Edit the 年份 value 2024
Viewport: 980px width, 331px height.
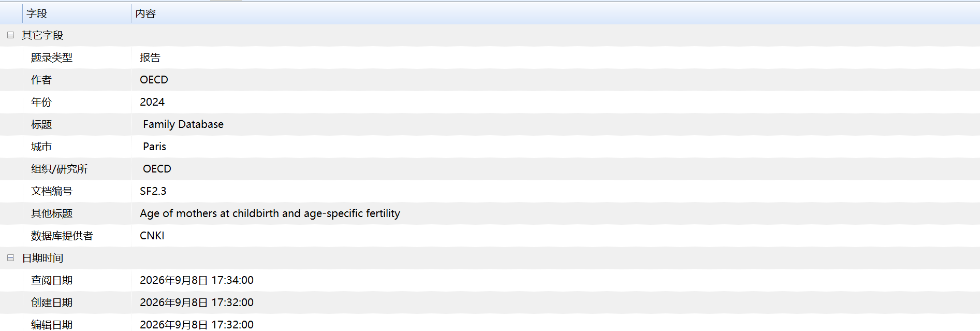pos(555,102)
